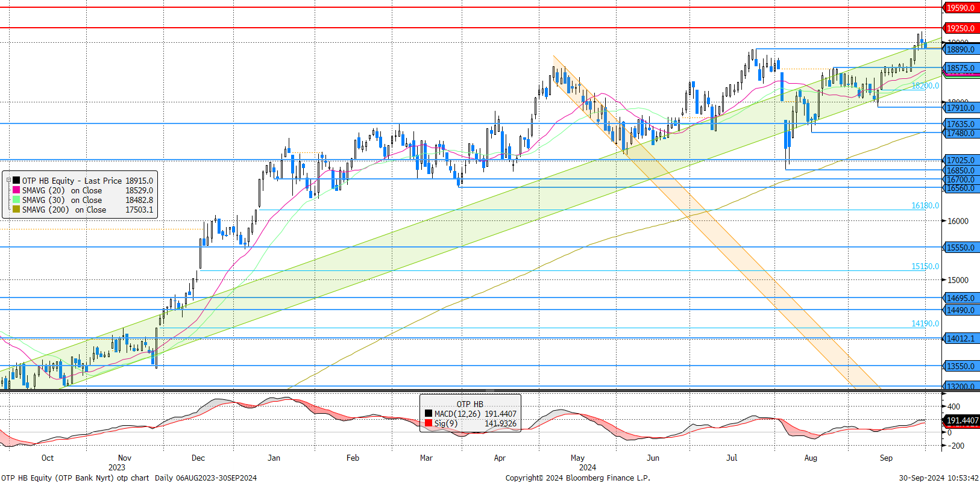The height and width of the screenshot is (483, 980).
Task: Click the 17635.0 price level label
Action: tap(961, 124)
